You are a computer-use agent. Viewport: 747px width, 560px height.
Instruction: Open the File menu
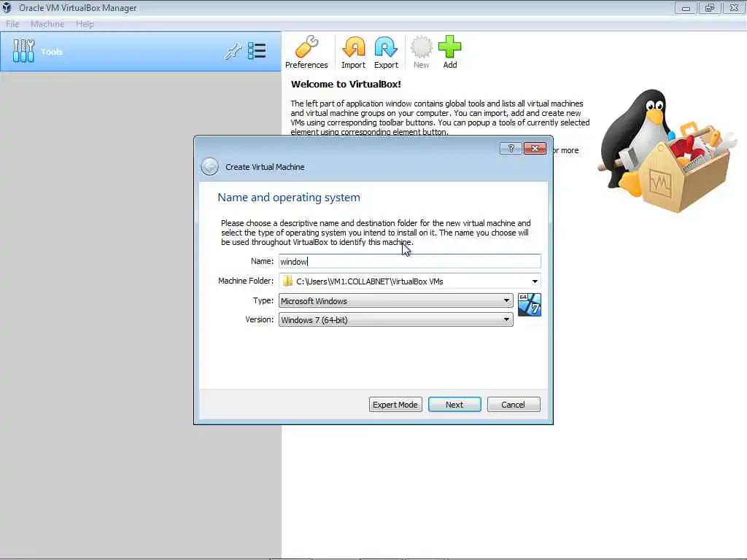pos(12,24)
